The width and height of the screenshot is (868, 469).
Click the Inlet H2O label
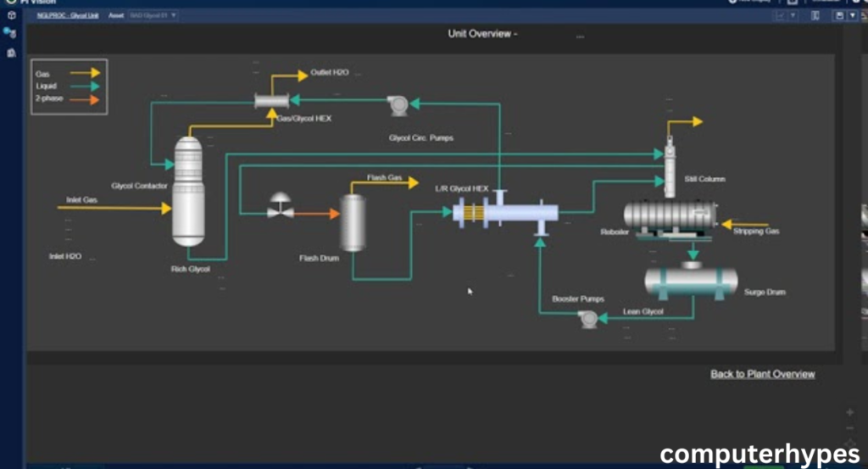tap(64, 256)
